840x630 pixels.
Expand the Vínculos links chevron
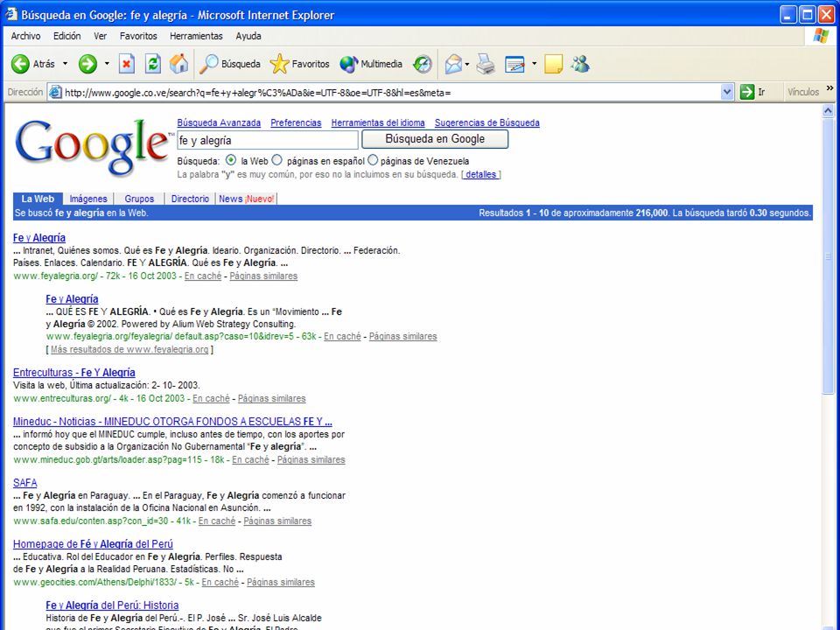click(830, 88)
